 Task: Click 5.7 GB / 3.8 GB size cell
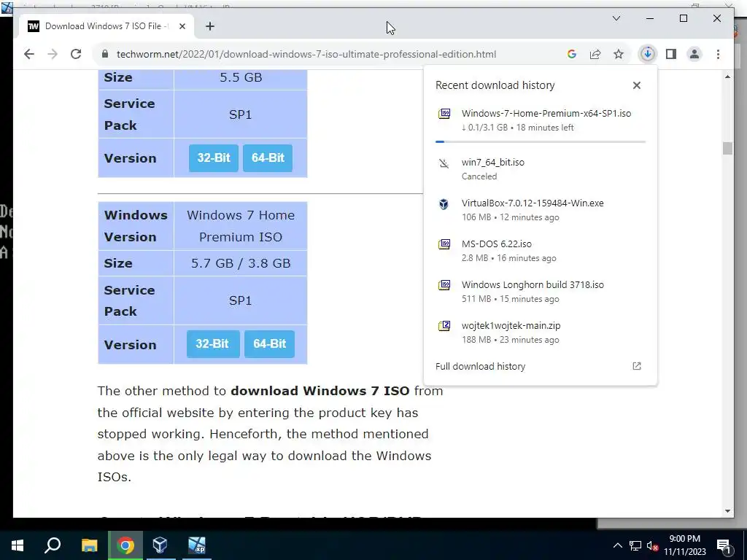pos(241,262)
